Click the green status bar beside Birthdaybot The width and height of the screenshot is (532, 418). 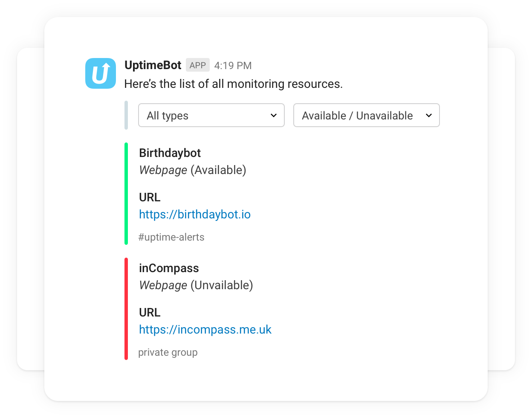tap(126, 194)
